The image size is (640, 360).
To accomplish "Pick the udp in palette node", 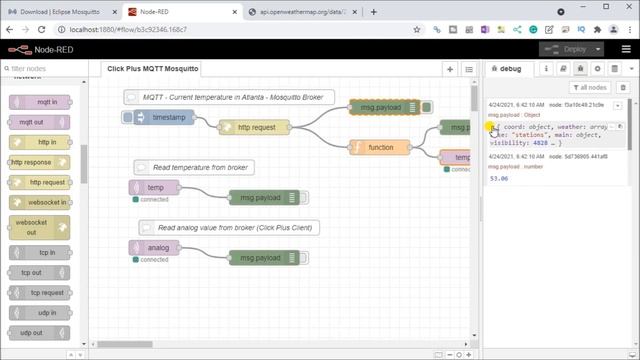I will [x=40, y=313].
